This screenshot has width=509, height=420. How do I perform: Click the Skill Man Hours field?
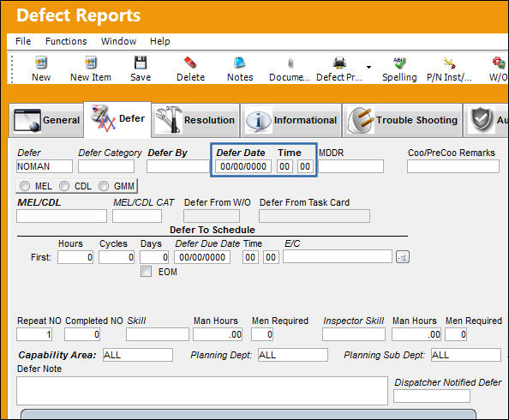coord(218,334)
